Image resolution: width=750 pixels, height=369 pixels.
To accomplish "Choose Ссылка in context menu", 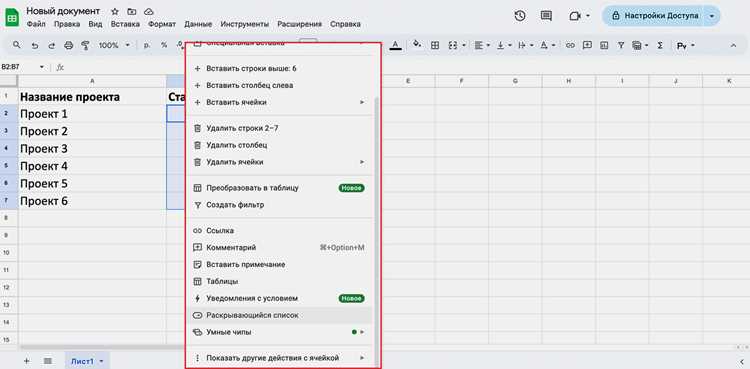I will pos(279,231).
